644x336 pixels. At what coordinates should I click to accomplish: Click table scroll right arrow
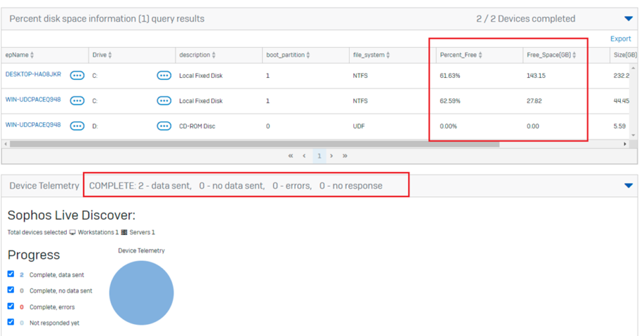(625, 144)
